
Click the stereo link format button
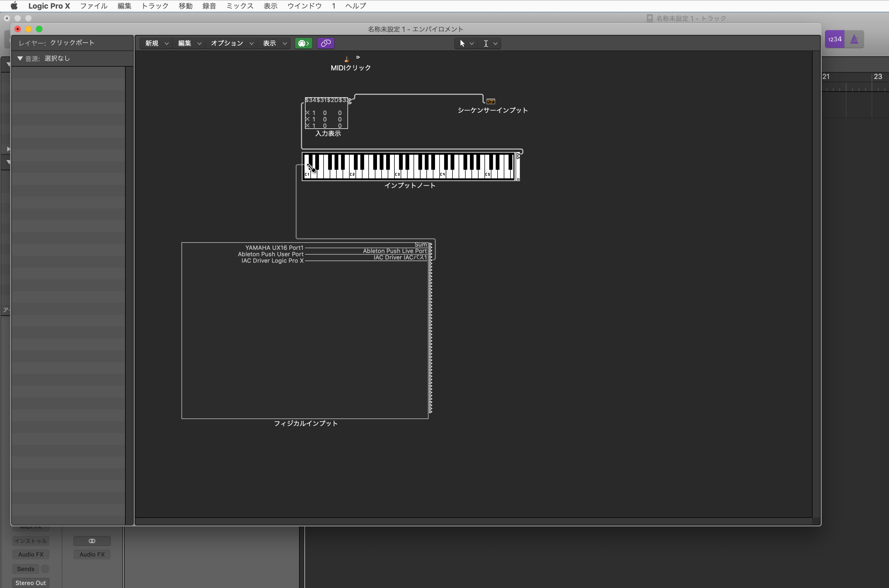92,541
